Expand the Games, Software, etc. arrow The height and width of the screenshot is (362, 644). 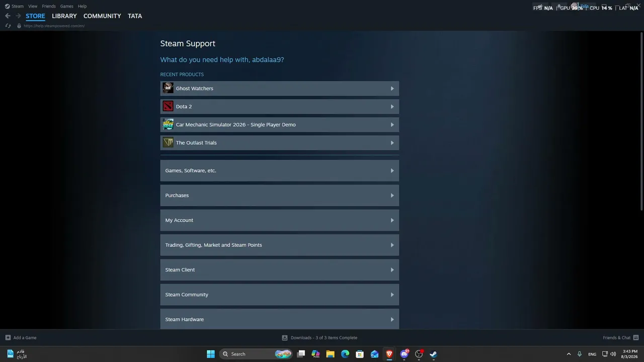click(392, 170)
